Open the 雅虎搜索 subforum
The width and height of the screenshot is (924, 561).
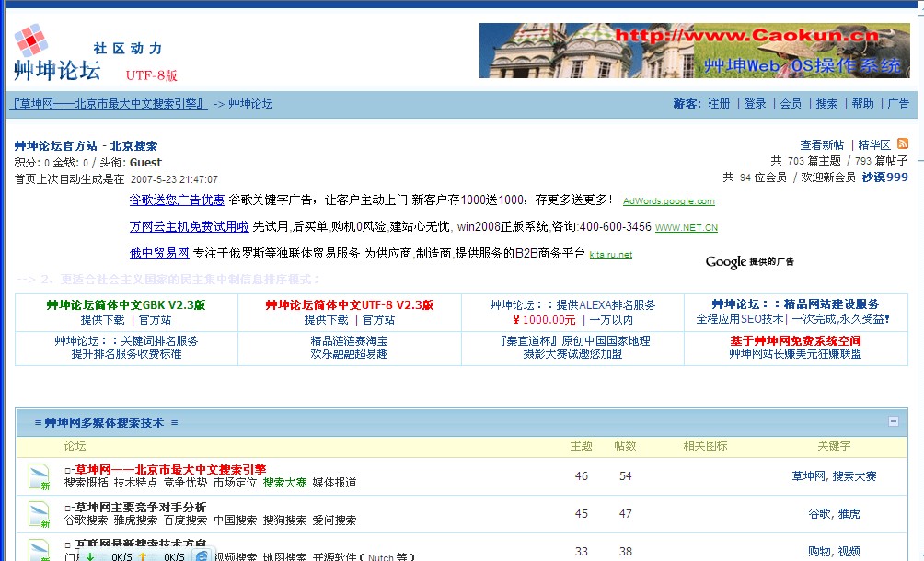pos(135,521)
